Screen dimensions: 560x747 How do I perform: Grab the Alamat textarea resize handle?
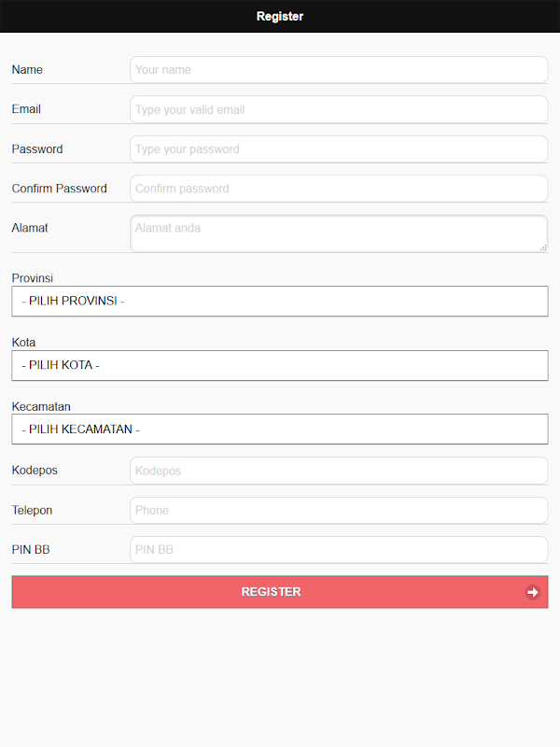coord(543,247)
